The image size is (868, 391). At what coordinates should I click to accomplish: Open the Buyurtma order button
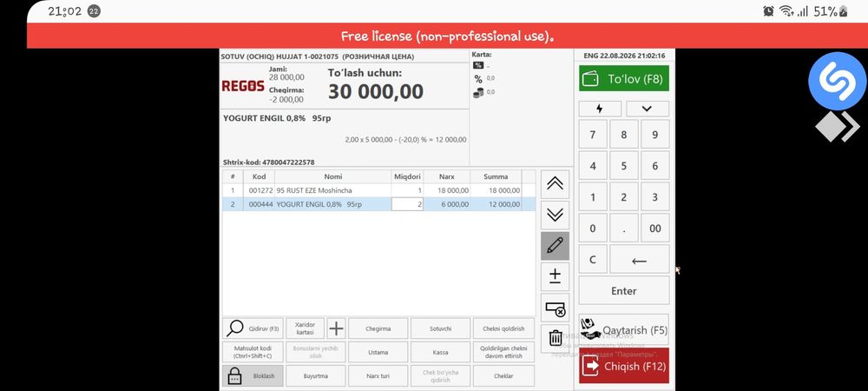click(x=316, y=375)
